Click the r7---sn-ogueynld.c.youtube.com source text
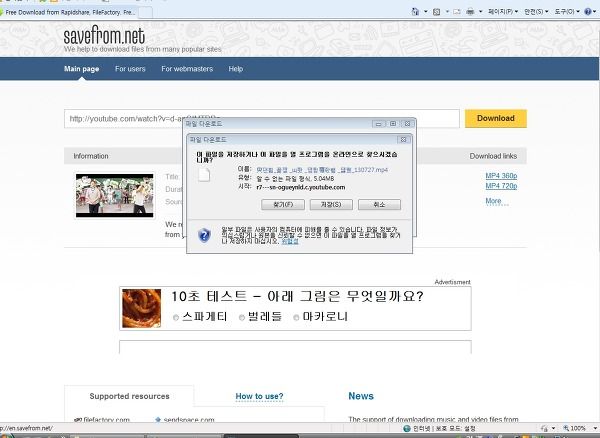Image resolution: width=600 pixels, height=438 pixels. (x=301, y=187)
